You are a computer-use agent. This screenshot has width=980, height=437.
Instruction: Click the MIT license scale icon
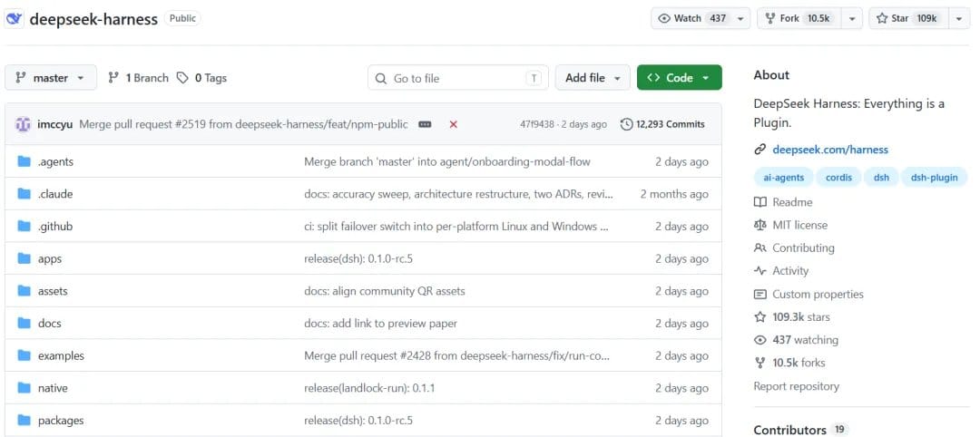click(x=760, y=225)
